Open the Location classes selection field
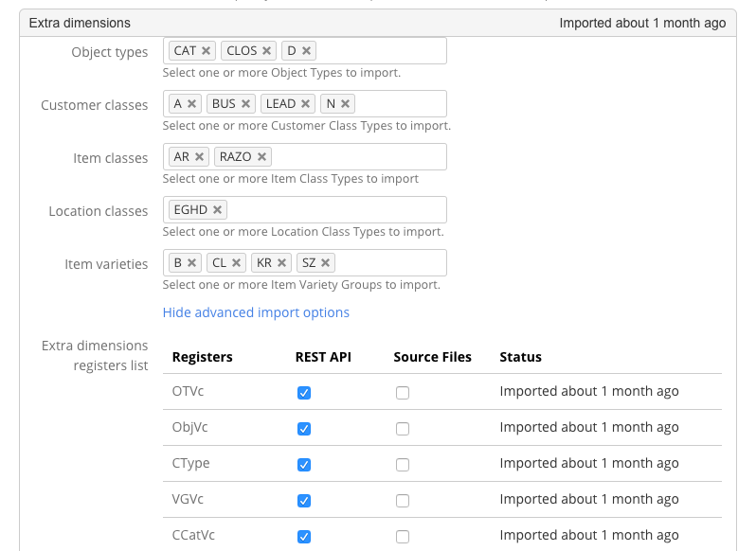Image resolution: width=756 pixels, height=551 pixels. pos(332,210)
